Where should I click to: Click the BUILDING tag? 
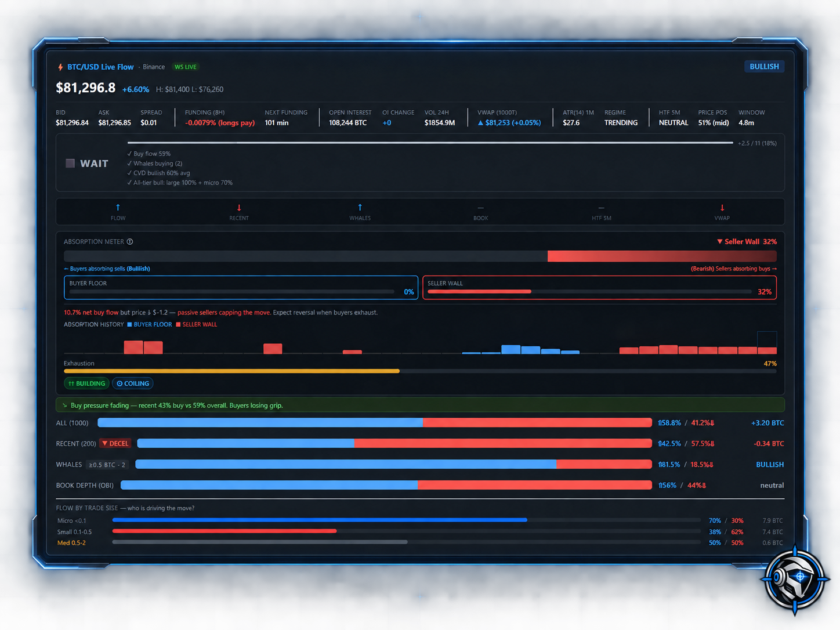tap(86, 383)
